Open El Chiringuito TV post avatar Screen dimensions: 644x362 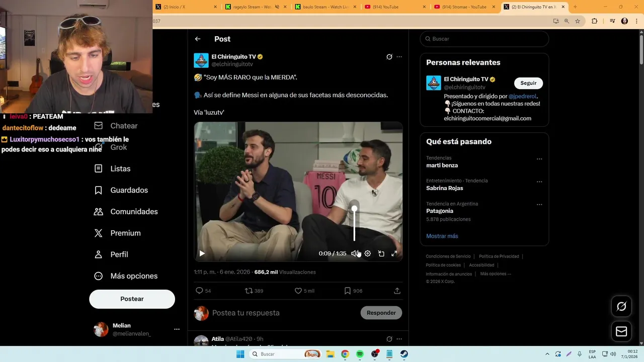tap(201, 60)
